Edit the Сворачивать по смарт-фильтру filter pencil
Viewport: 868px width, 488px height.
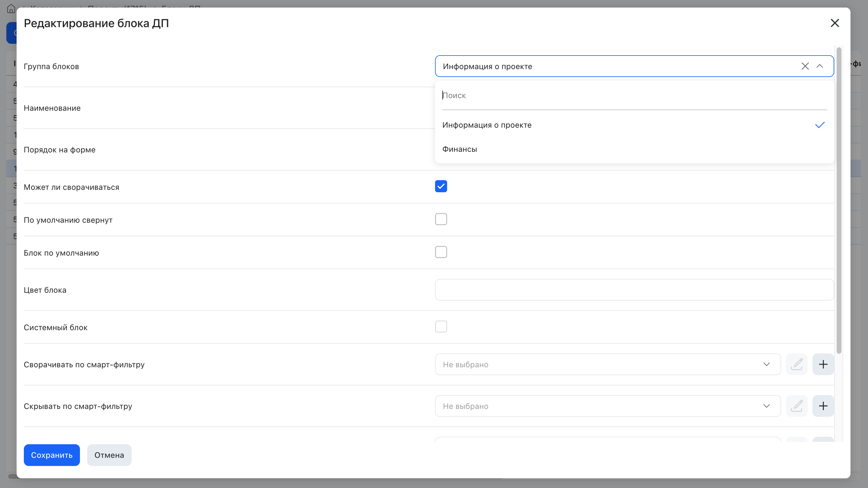(796, 364)
